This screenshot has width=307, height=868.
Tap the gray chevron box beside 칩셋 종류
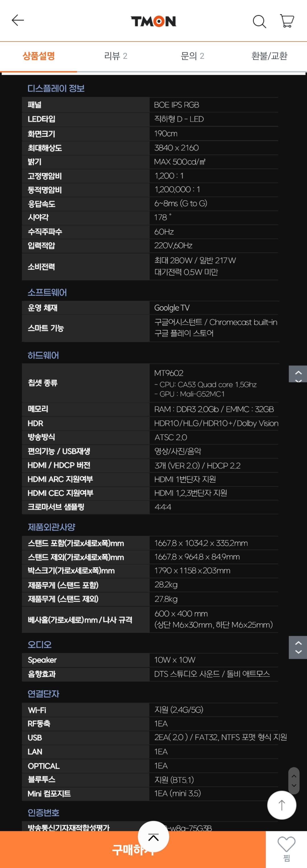(298, 374)
